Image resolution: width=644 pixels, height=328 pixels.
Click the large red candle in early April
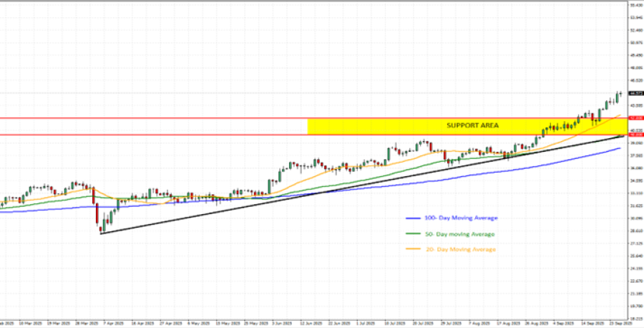tap(95, 213)
